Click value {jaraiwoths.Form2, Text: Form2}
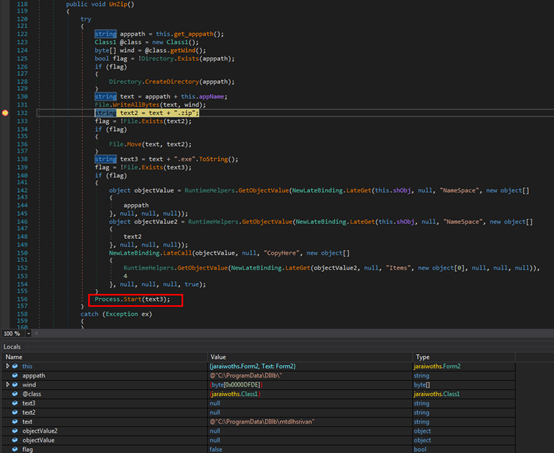The width and height of the screenshot is (554, 453). (x=253, y=366)
